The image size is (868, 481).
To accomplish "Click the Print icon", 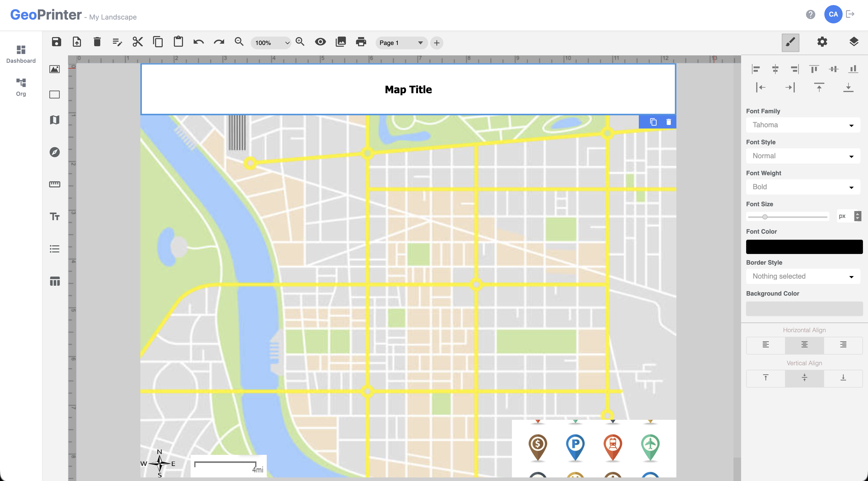I will tap(361, 42).
